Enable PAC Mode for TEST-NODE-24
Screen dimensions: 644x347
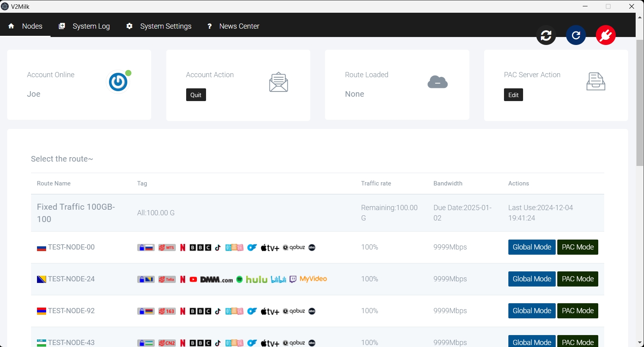coord(578,279)
